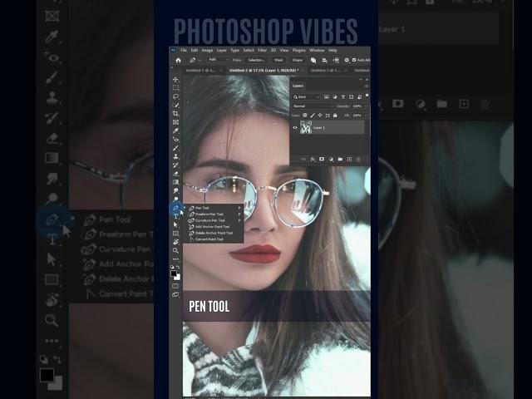This screenshot has height=399, width=532.
Task: Open the pen tool preset picker arrow
Action: (x=199, y=60)
